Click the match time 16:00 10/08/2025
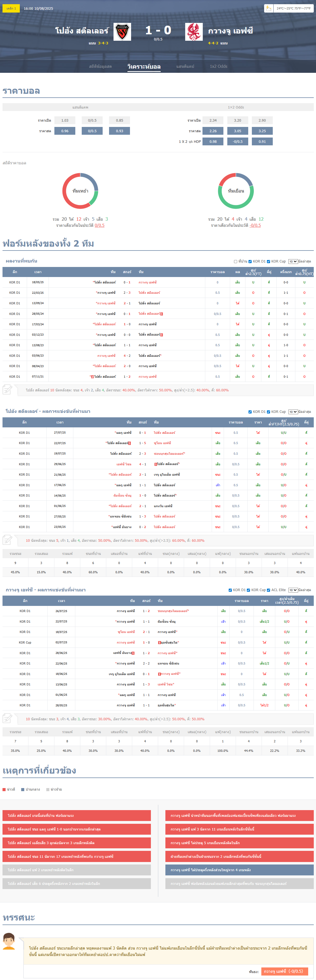Viewport: 316px width, 980px height. coord(38,8)
